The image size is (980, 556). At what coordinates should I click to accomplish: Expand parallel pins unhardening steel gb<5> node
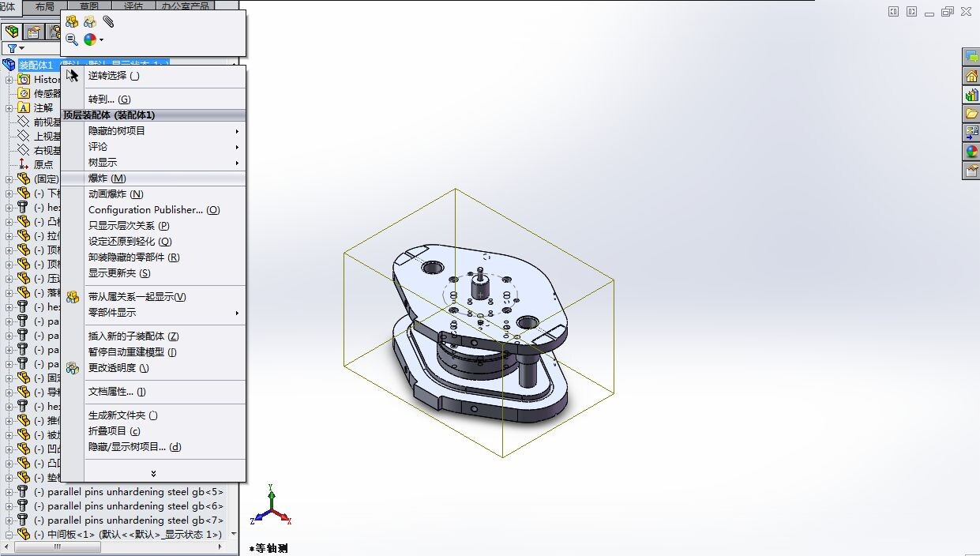[9, 492]
